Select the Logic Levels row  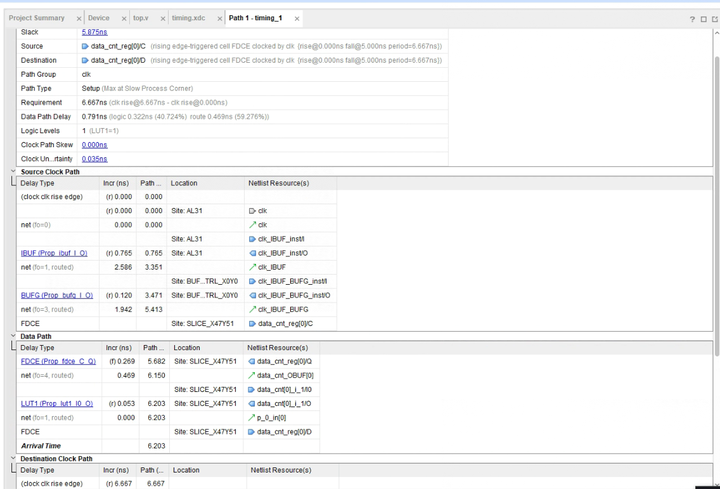232,131
